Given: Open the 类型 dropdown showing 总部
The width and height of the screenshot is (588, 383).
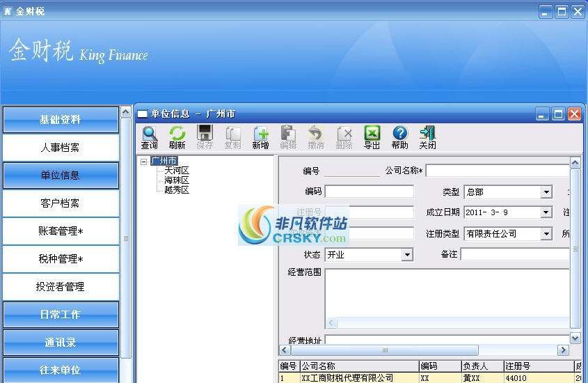Looking at the screenshot, I should click(546, 192).
